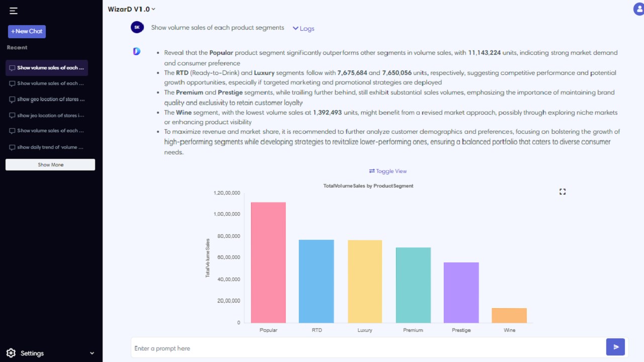The height and width of the screenshot is (362, 644).
Task: Click the SK user avatar
Action: coord(137,27)
